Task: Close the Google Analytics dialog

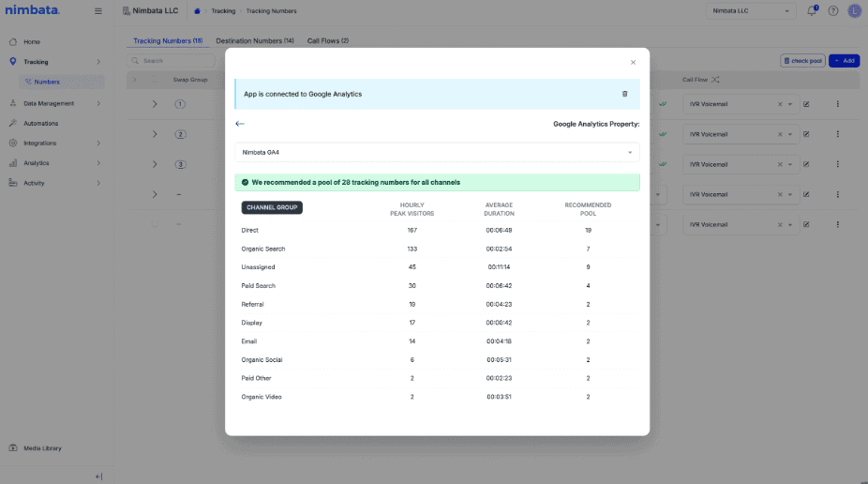Action: 633,63
